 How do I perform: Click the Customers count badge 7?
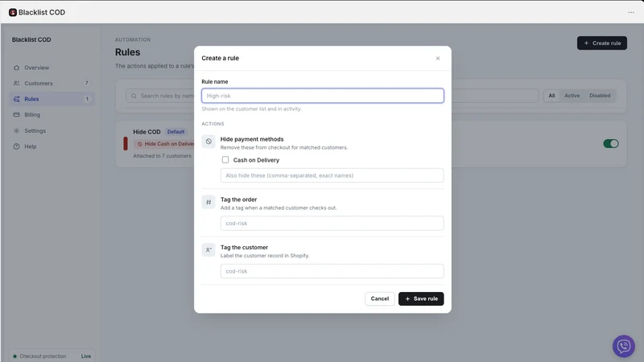point(87,83)
